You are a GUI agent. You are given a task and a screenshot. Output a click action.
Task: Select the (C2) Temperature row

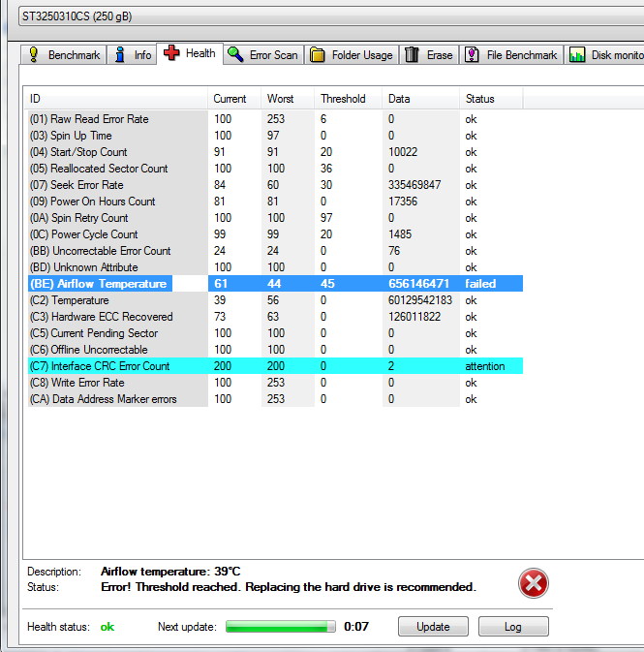275,300
